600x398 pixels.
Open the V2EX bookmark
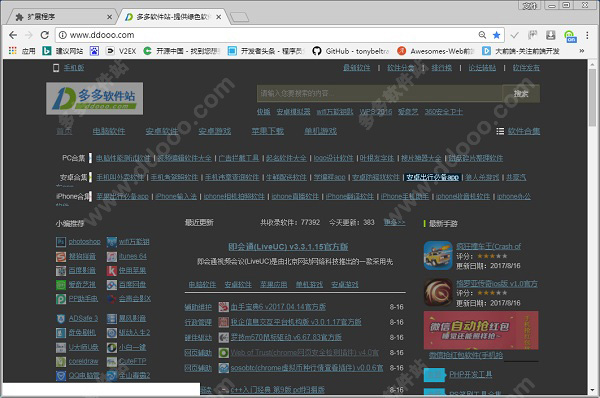(121, 51)
